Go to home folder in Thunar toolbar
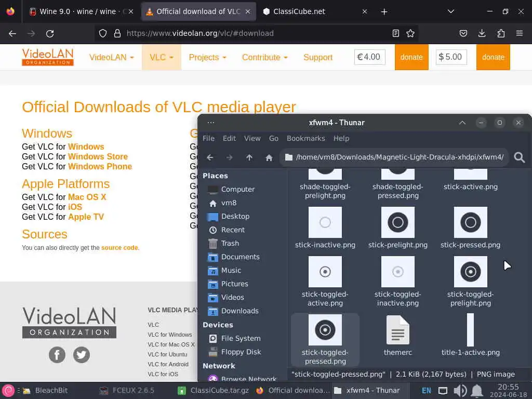 click(269, 157)
